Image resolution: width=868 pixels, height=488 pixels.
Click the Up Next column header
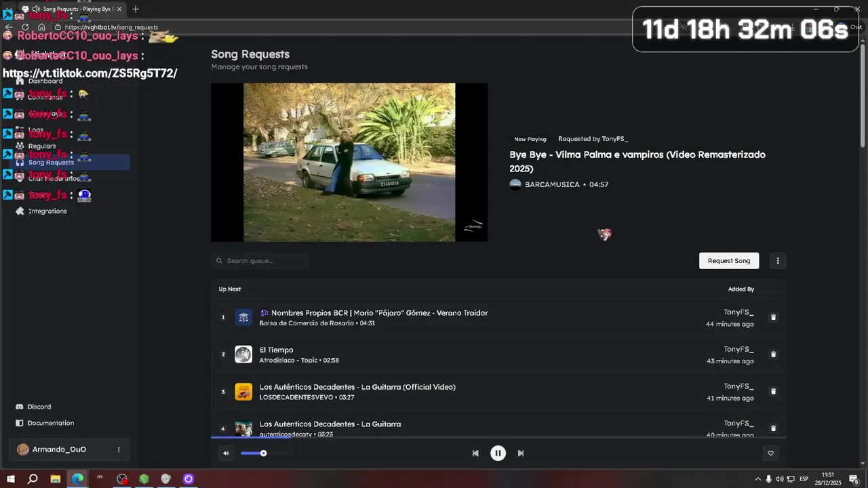[x=230, y=289]
